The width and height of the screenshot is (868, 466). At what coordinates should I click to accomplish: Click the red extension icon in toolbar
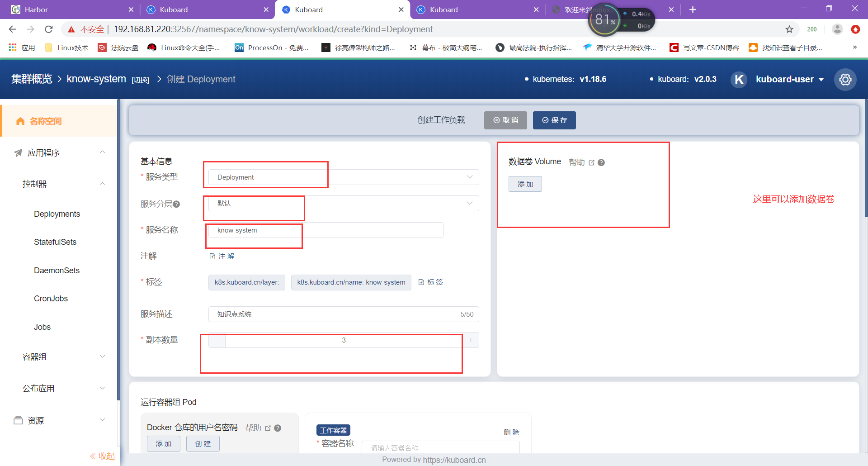coord(855,29)
